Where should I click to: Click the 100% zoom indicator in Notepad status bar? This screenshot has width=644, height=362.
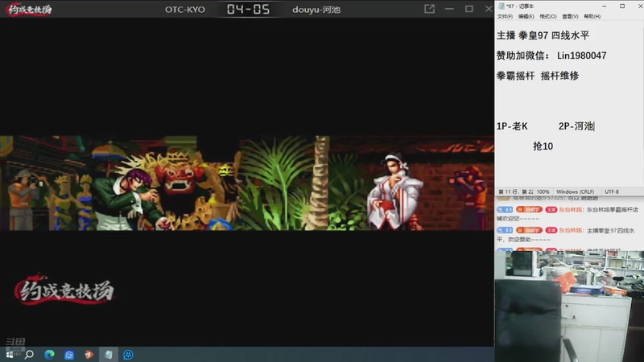(543, 191)
